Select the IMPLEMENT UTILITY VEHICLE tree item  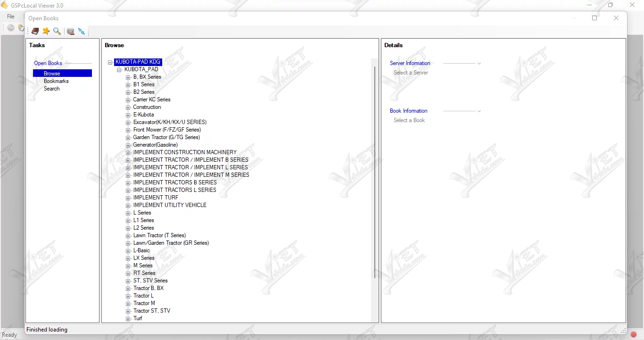pyautogui.click(x=170, y=205)
